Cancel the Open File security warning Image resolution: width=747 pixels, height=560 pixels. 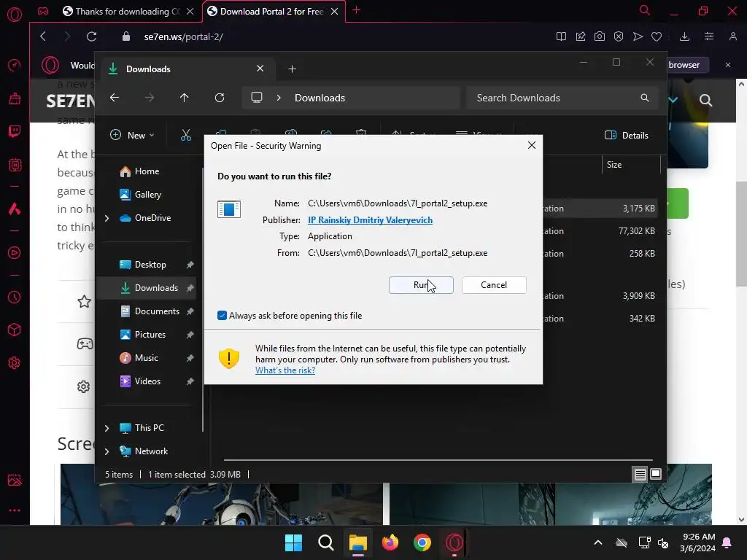(494, 285)
